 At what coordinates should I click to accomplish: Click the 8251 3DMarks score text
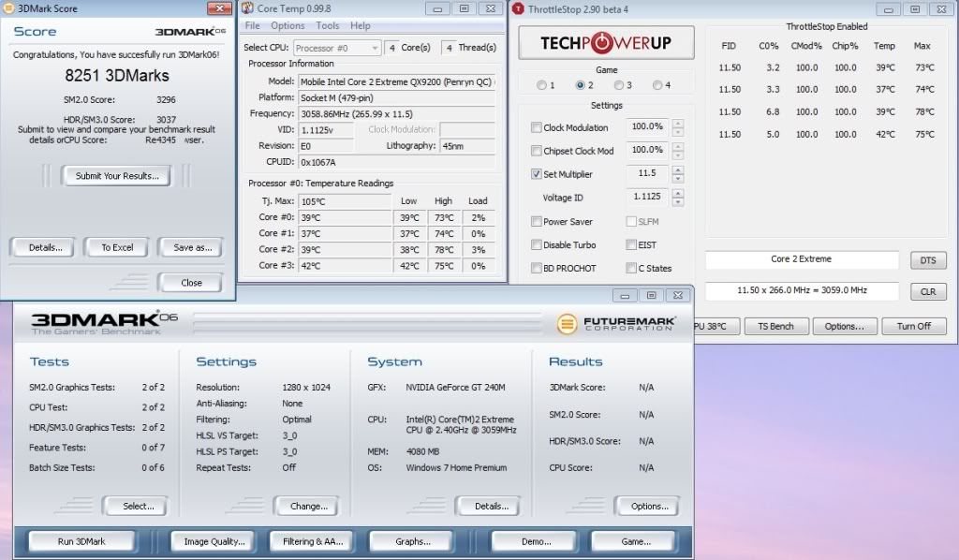click(x=117, y=76)
